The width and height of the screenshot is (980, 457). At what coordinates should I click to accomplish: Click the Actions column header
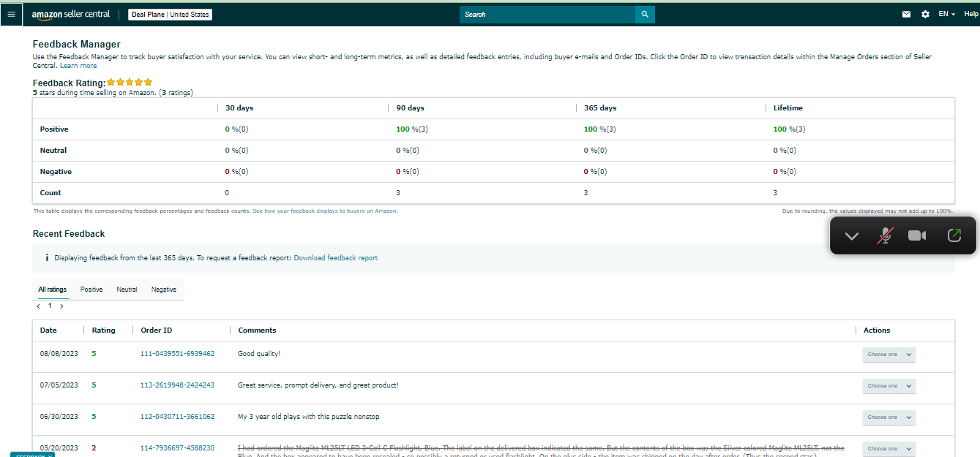click(877, 331)
